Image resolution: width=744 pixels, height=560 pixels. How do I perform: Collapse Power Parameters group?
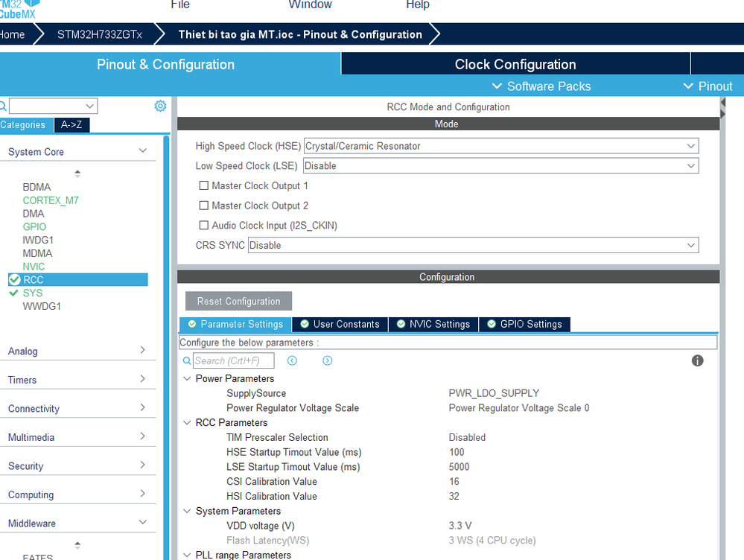(188, 379)
